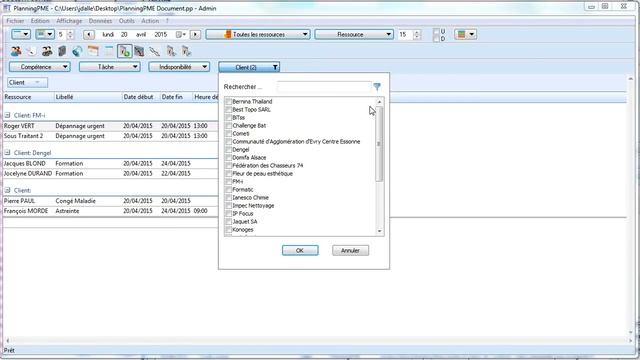
Task: Open the Compétence filter dropdown
Action: [x=40, y=67]
